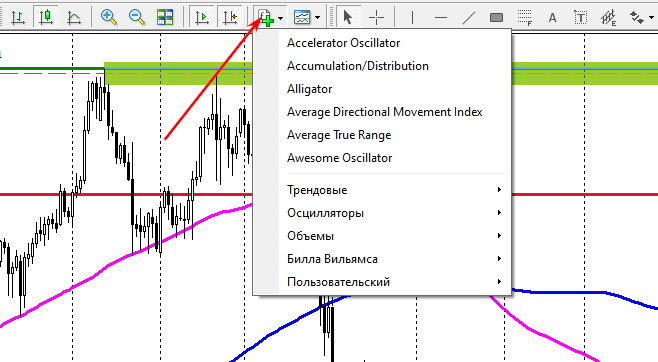658x362 pixels.
Task: Tile chart windows with grid icon
Action: (x=165, y=17)
